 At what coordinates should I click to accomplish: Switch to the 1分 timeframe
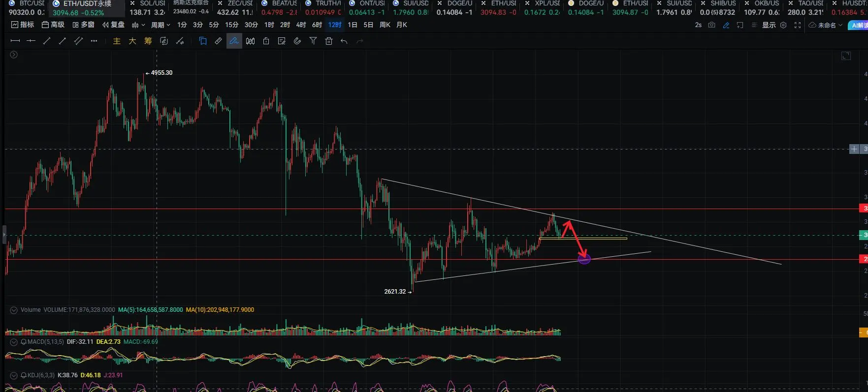182,25
